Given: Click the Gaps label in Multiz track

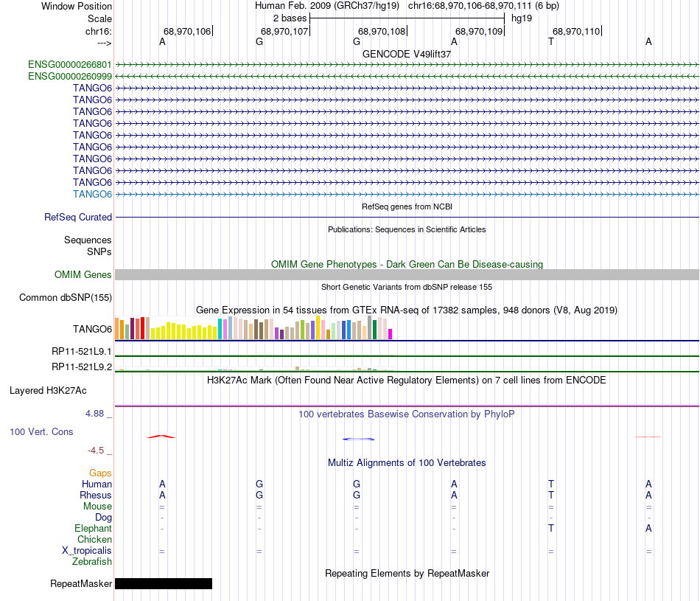Looking at the screenshot, I should point(100,473).
